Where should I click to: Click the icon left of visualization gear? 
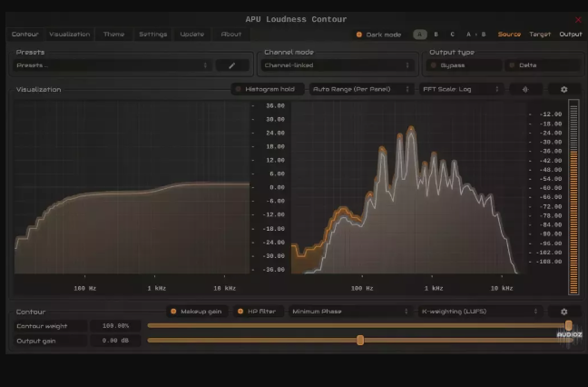[x=525, y=89]
